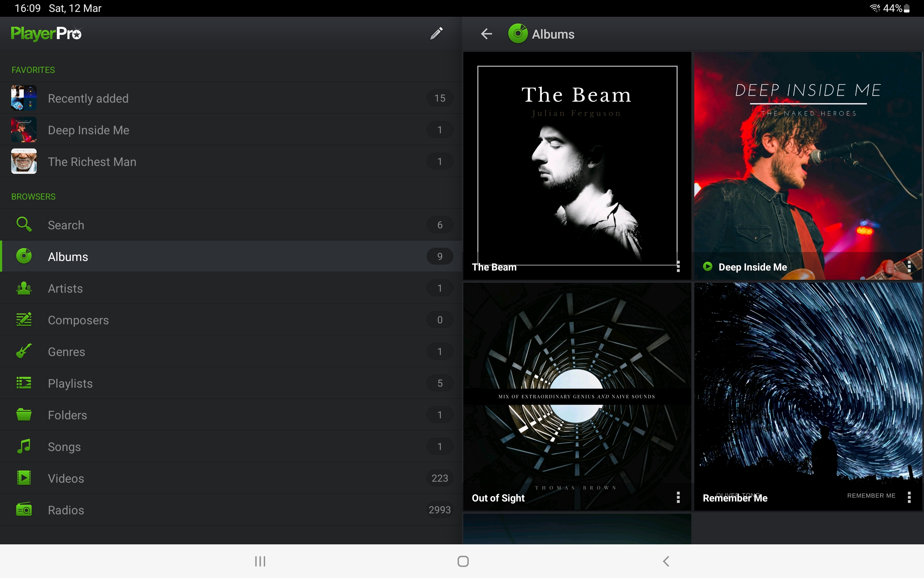Open the Playlists list icon
Image resolution: width=924 pixels, height=578 pixels.
[x=24, y=383]
